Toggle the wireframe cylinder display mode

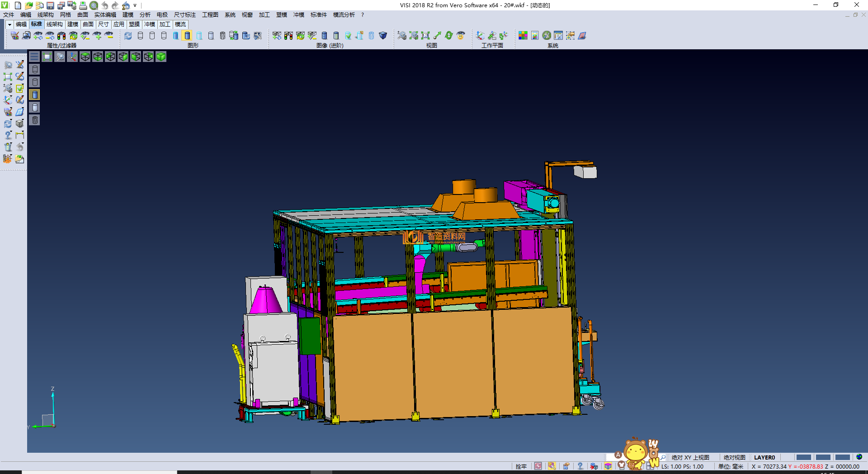point(140,35)
